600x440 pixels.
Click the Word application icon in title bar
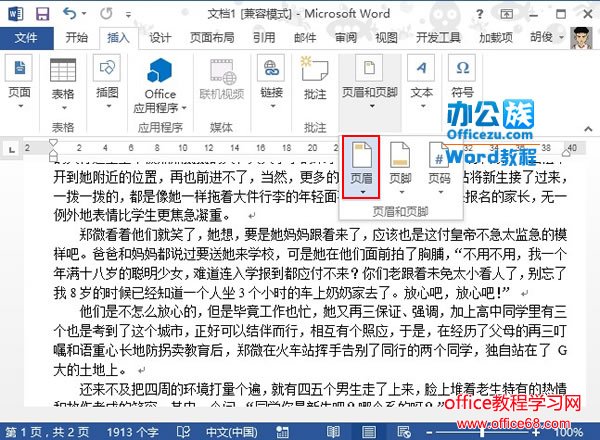point(15,14)
